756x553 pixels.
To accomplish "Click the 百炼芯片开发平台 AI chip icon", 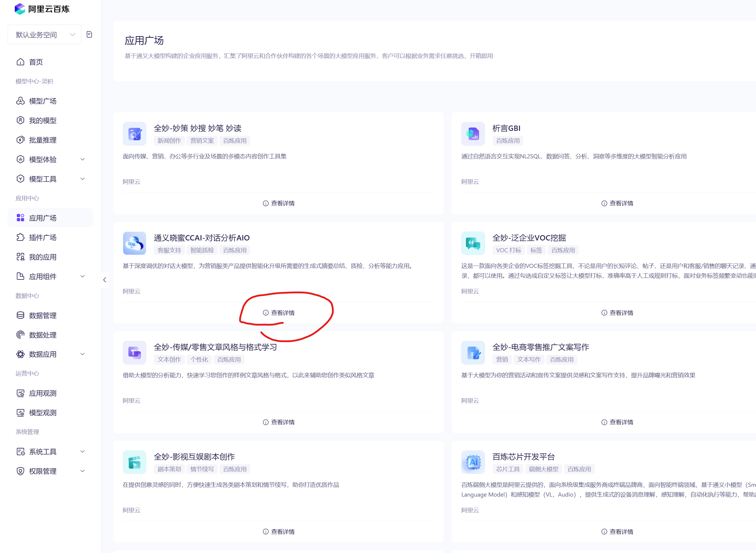I will tap(472, 462).
